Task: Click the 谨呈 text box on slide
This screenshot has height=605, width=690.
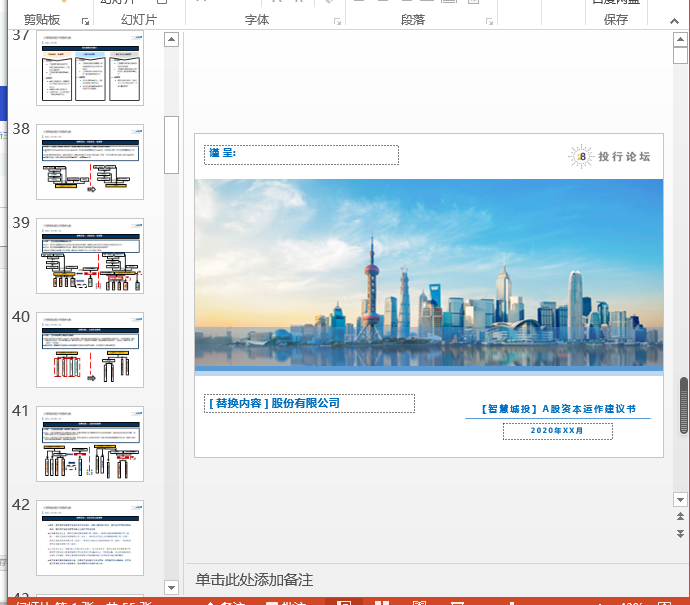Action: click(301, 154)
